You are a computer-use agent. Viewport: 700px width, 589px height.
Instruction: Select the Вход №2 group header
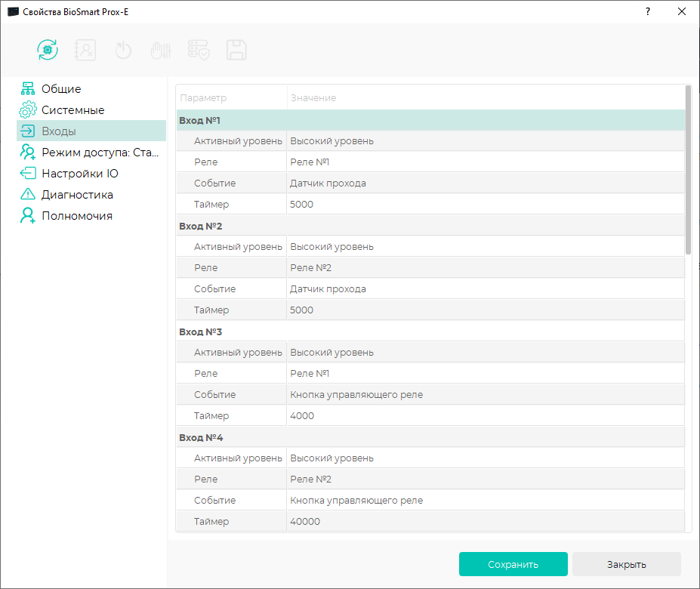[x=430, y=226]
